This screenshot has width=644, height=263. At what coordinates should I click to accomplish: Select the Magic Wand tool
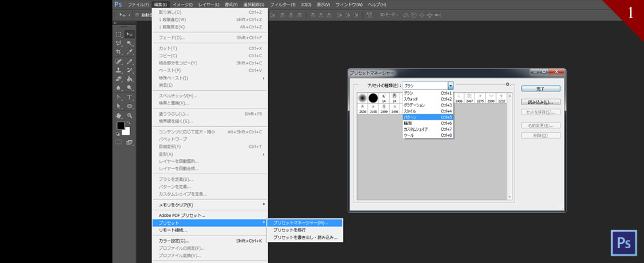(130, 43)
